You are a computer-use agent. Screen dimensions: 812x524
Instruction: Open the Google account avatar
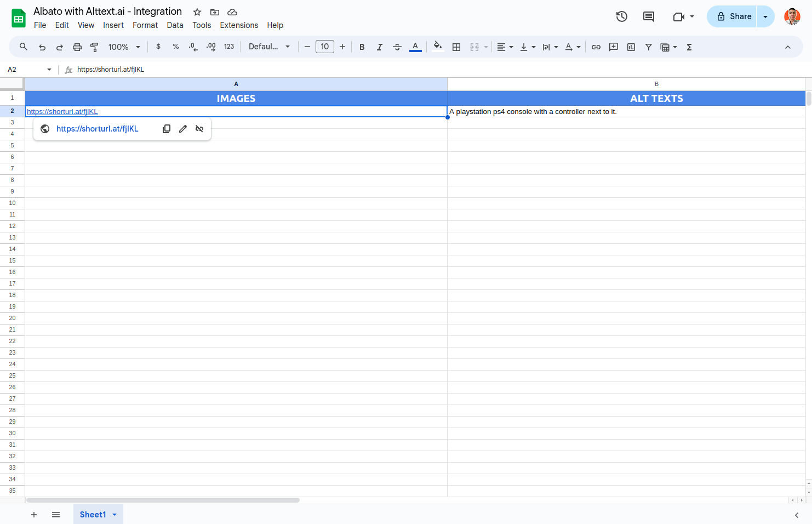[x=792, y=16]
